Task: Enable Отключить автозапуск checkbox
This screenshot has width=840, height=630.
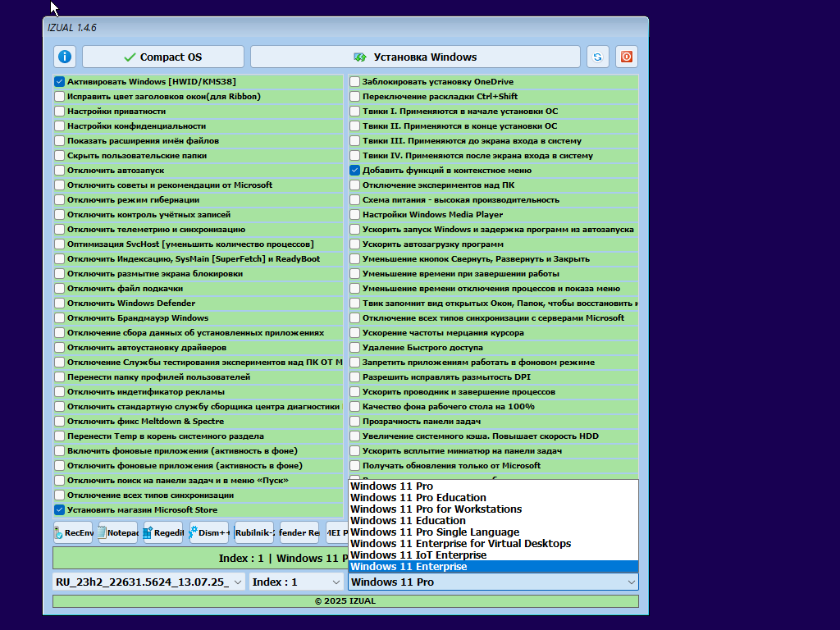Action: (x=59, y=171)
